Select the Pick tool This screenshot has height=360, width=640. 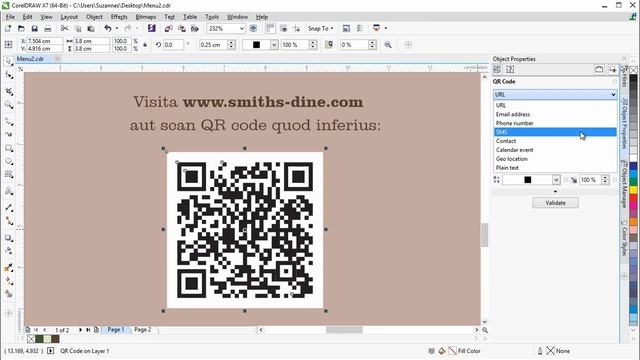point(9,62)
